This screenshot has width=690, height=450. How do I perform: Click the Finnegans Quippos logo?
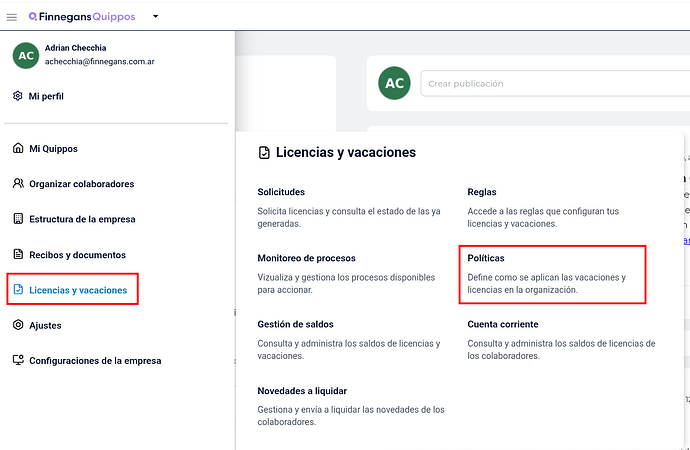[82, 17]
